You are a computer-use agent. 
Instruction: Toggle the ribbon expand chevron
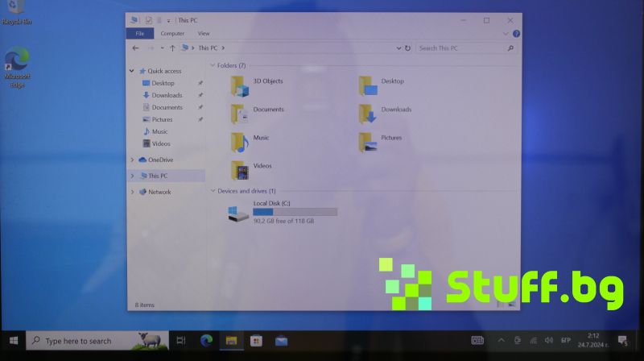tap(506, 34)
